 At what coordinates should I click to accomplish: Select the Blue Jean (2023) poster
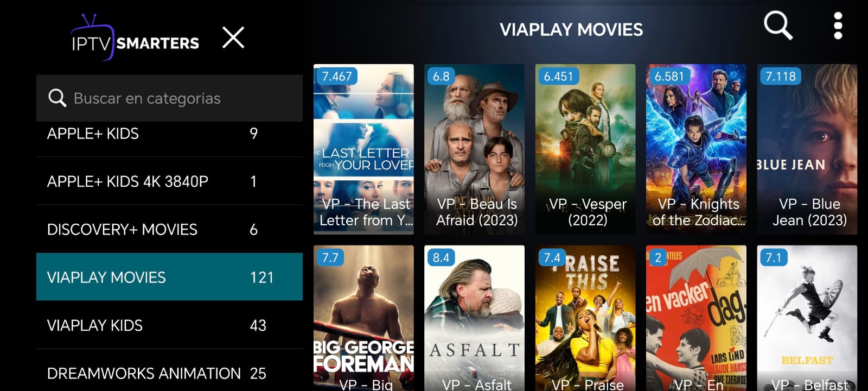click(807, 149)
